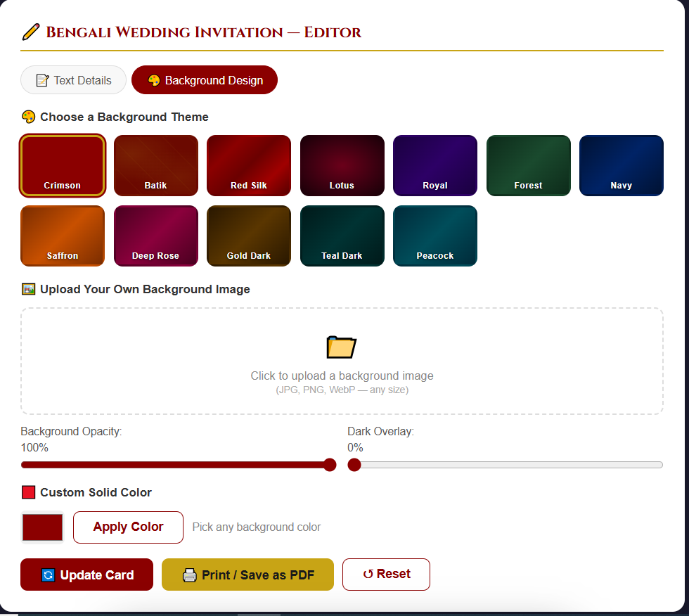This screenshot has height=616, width=689.
Task: Select the Royal purple theme
Action: (x=435, y=166)
